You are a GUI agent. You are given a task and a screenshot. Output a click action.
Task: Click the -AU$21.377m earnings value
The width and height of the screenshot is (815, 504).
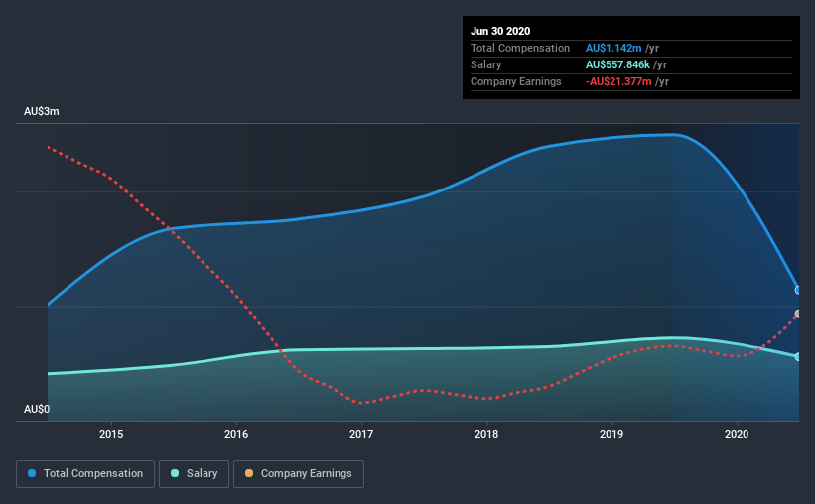coord(618,81)
